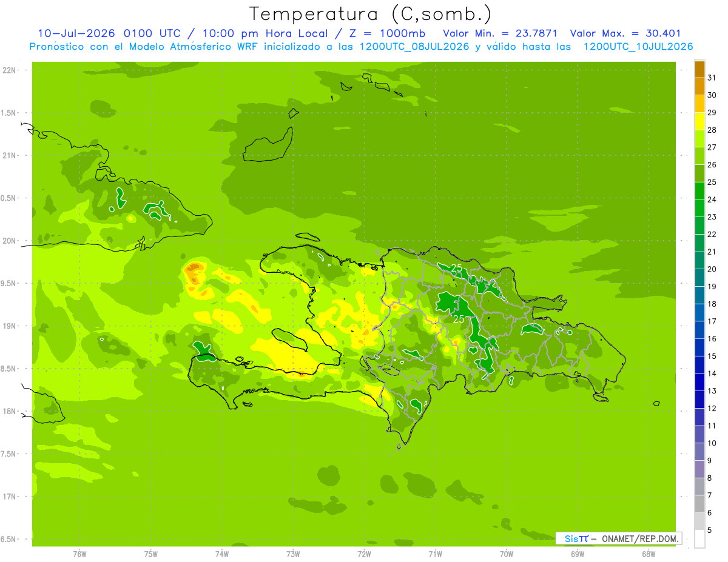Image resolution: width=728 pixels, height=562 pixels.
Task: Click colorbar value '12'
Action: pos(712,409)
